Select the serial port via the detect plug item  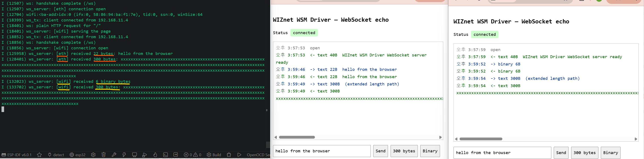point(56,155)
